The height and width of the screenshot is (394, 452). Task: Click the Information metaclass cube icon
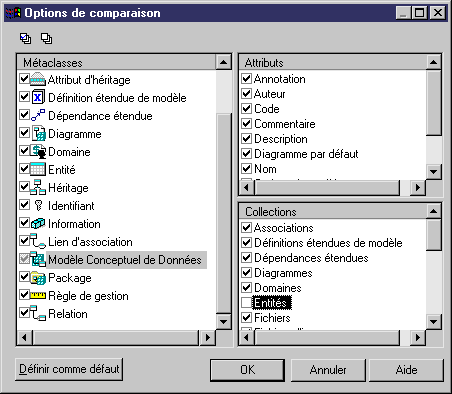point(38,223)
